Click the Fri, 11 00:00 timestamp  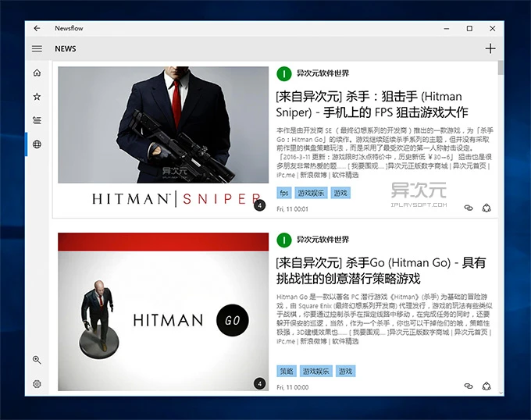[x=292, y=387]
